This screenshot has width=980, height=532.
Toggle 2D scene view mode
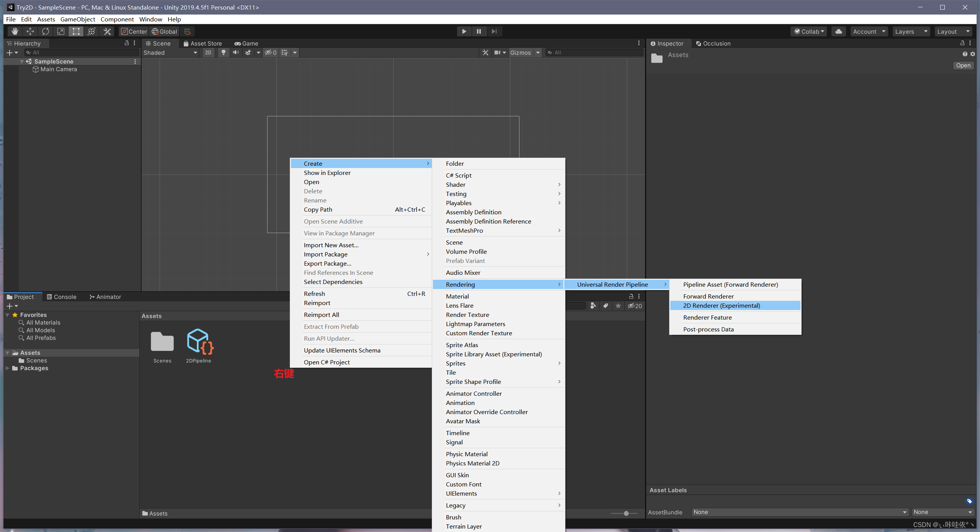(x=208, y=52)
